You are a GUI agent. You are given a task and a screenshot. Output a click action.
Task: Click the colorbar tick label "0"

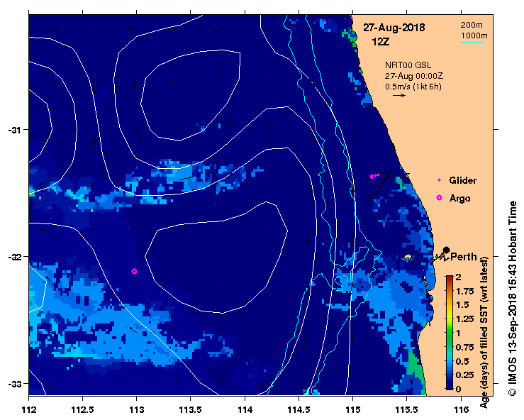click(x=458, y=389)
